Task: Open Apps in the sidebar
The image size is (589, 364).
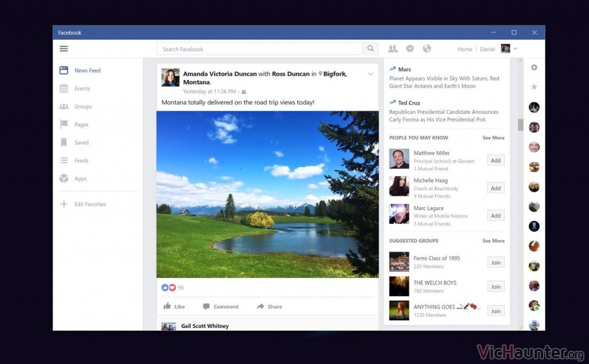Action: (81, 179)
